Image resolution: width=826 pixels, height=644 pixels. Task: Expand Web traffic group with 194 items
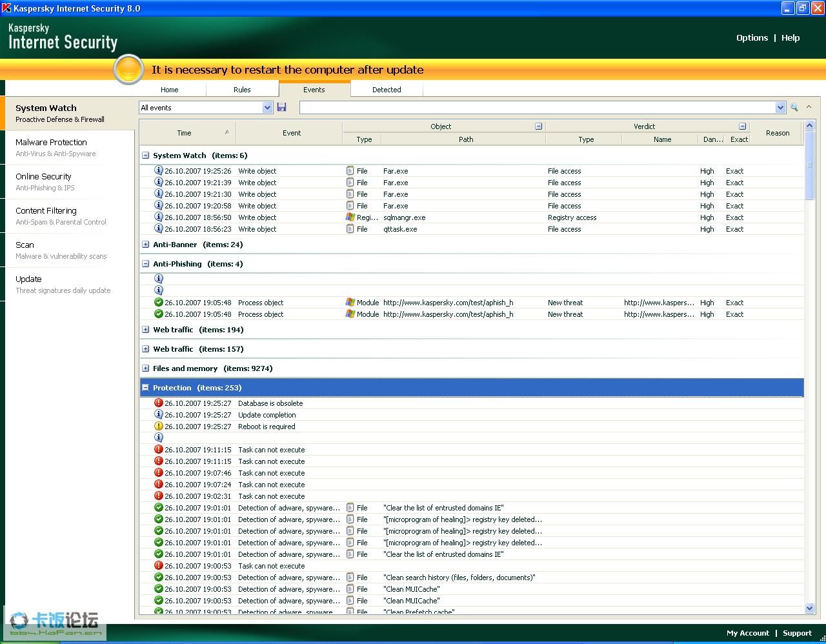(146, 330)
